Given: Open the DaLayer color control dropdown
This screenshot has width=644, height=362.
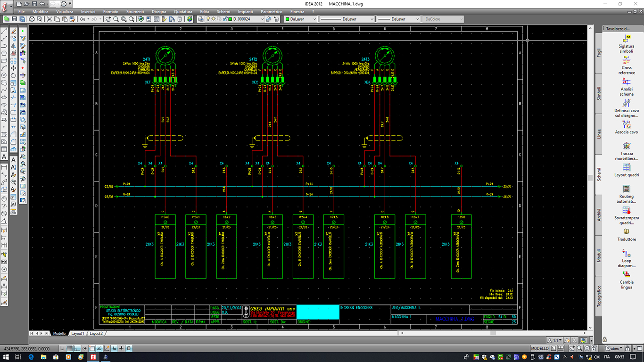Looking at the screenshot, I should (x=314, y=19).
